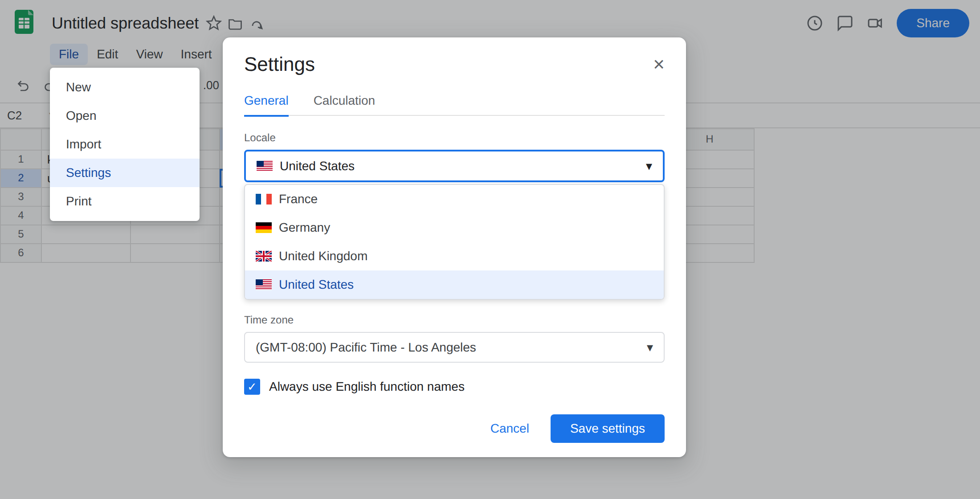Select Settings in File menu
980x499 pixels.
(125, 173)
